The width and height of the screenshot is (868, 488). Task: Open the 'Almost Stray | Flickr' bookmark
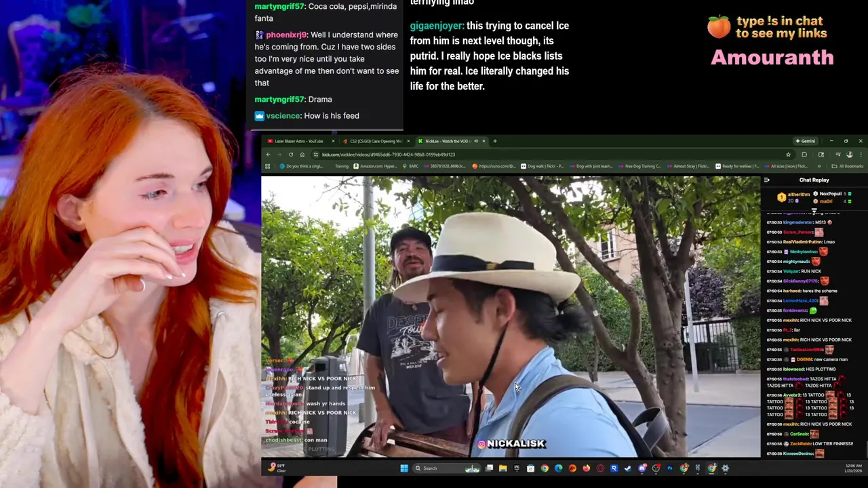pyautogui.click(x=688, y=166)
